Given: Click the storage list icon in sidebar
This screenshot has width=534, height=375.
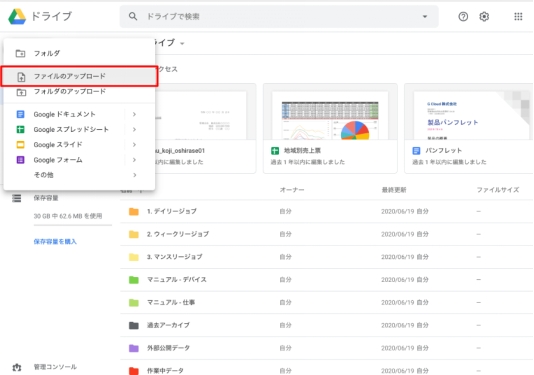Looking at the screenshot, I should click(17, 198).
